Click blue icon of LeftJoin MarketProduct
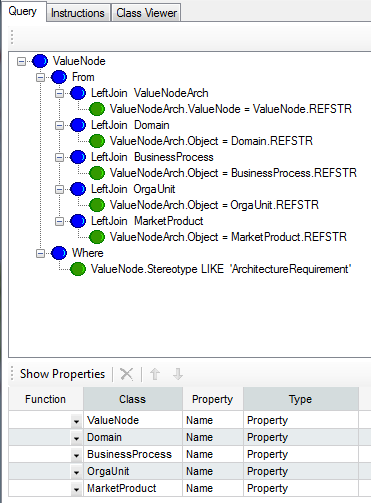This screenshot has width=371, height=503. (78, 221)
